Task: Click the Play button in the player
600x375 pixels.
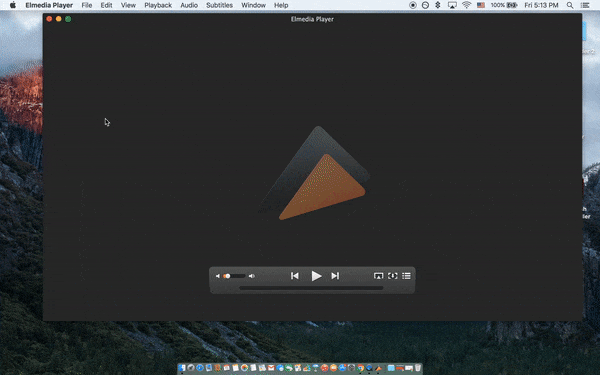Action: pos(316,276)
